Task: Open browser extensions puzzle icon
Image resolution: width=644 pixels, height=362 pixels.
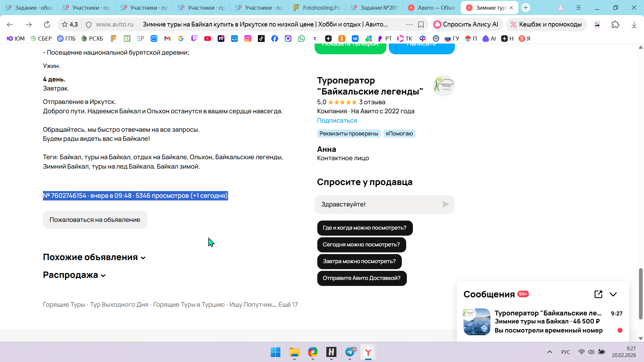Action: coord(615,24)
